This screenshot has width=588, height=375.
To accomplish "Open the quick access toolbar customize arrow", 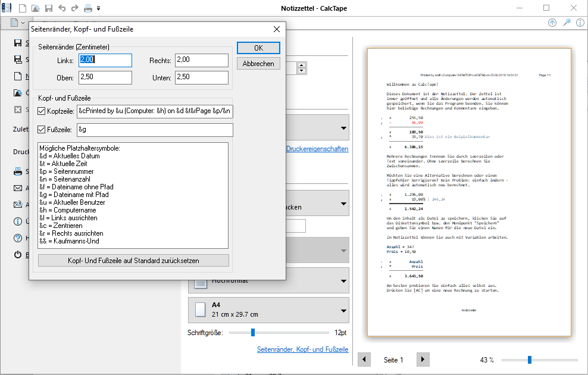I will [x=99, y=9].
